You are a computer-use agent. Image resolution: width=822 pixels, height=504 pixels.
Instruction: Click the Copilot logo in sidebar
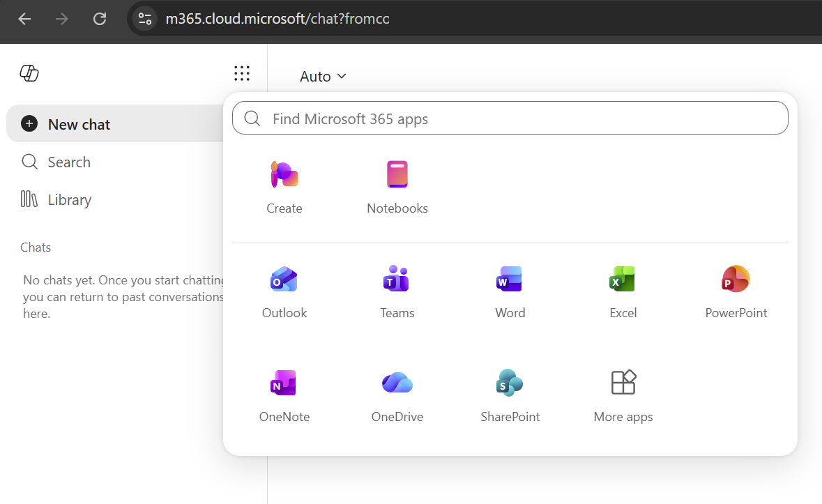(x=29, y=73)
